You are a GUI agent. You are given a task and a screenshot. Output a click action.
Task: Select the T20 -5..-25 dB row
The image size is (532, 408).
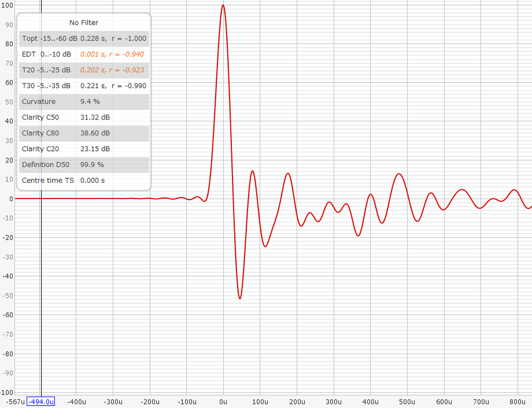[84, 70]
